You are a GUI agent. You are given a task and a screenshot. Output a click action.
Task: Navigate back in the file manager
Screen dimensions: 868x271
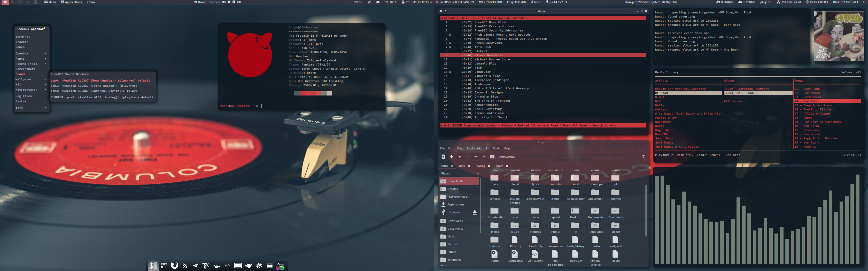coord(460,157)
